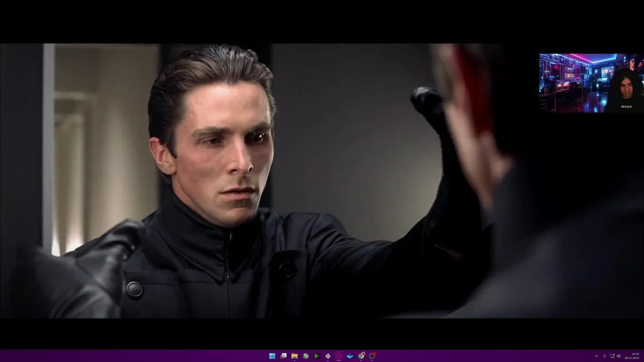Expand the hidden system tray icons
The width and height of the screenshot is (644, 362).
tap(596, 356)
